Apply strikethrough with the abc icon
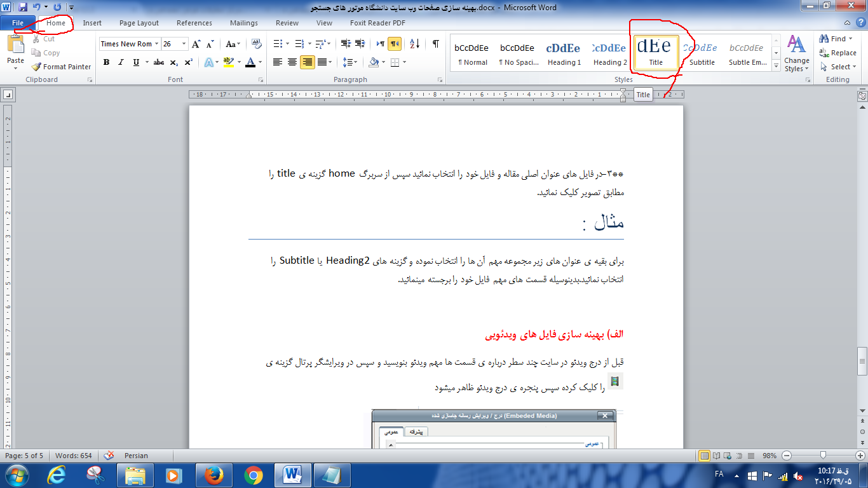 [159, 62]
